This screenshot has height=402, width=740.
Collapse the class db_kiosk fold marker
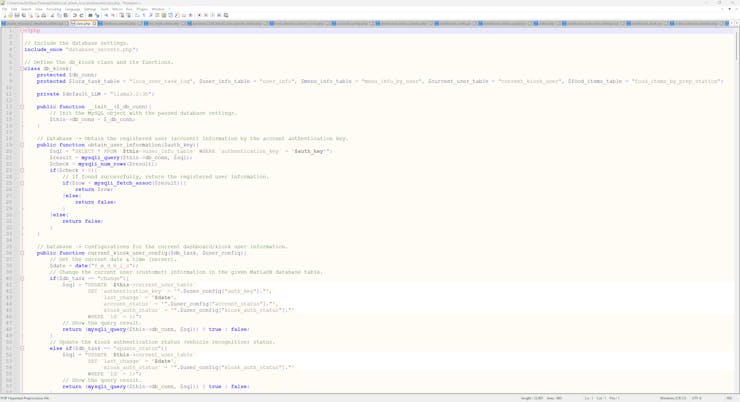click(x=22, y=69)
